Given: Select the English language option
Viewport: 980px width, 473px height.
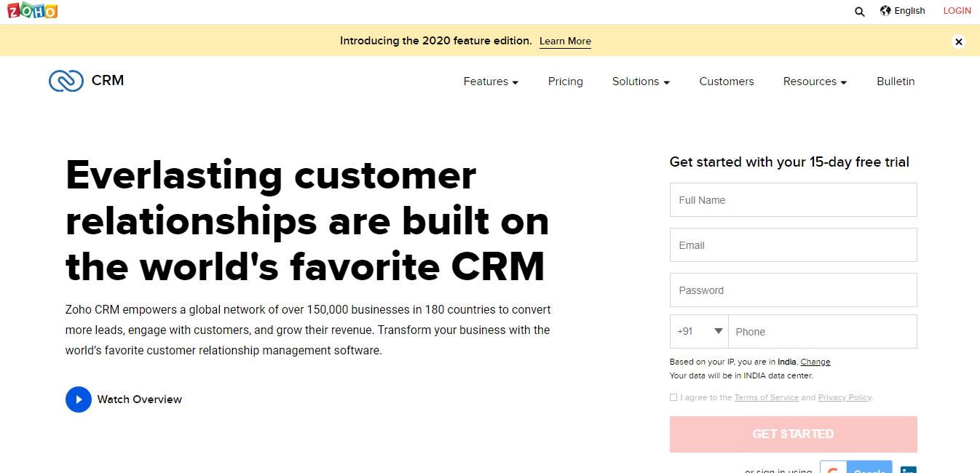Looking at the screenshot, I should pos(909,11).
